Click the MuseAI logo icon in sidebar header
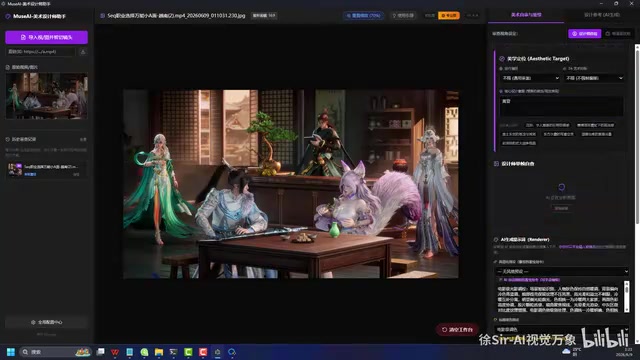This screenshot has width=640, height=360. click(8, 16)
